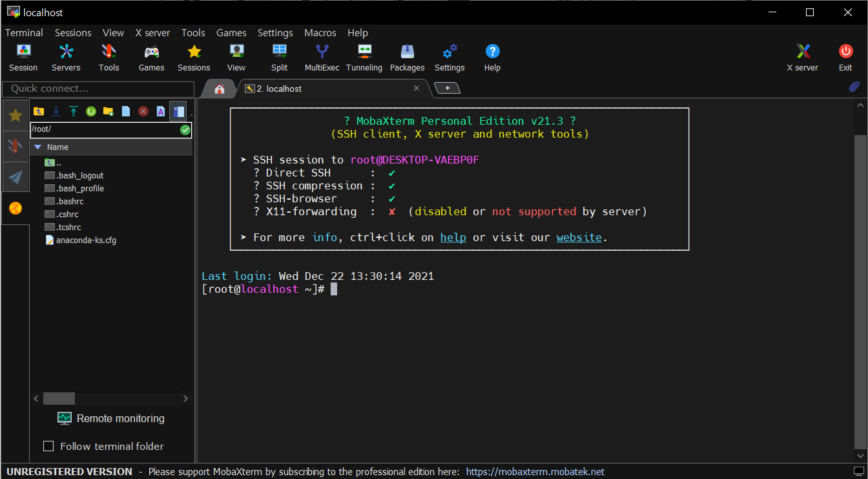
Task: Click the file list horizontal scrollbar thumb
Action: pyautogui.click(x=59, y=399)
